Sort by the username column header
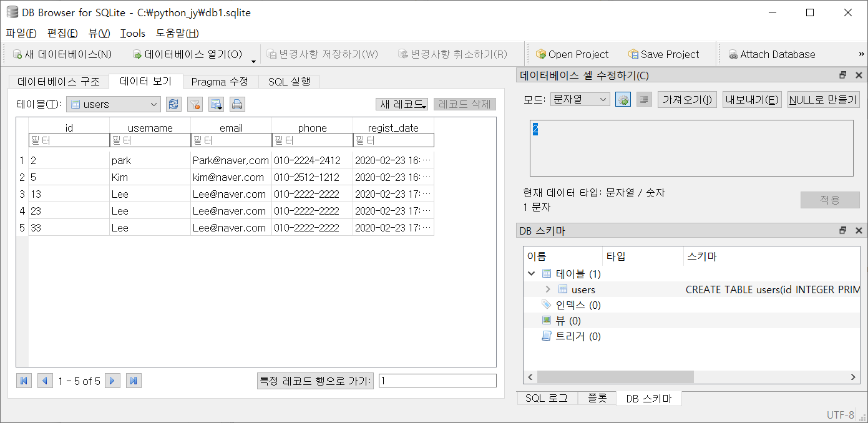Image resolution: width=868 pixels, height=423 pixels. click(x=150, y=127)
